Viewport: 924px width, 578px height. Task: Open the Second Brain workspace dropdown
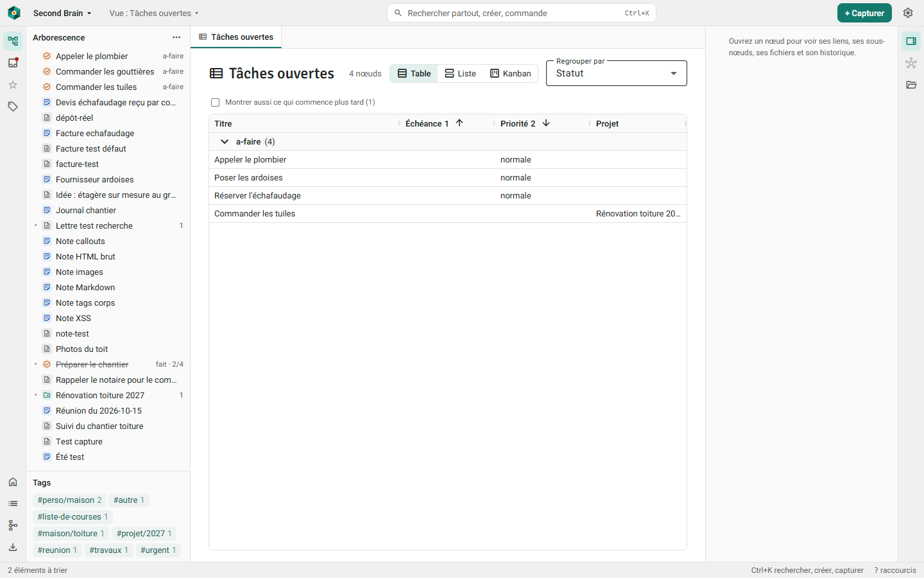(x=62, y=13)
